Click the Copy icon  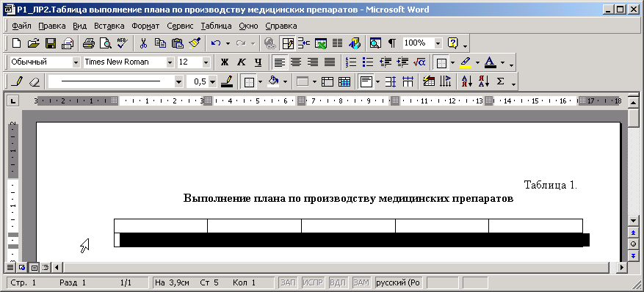click(160, 43)
